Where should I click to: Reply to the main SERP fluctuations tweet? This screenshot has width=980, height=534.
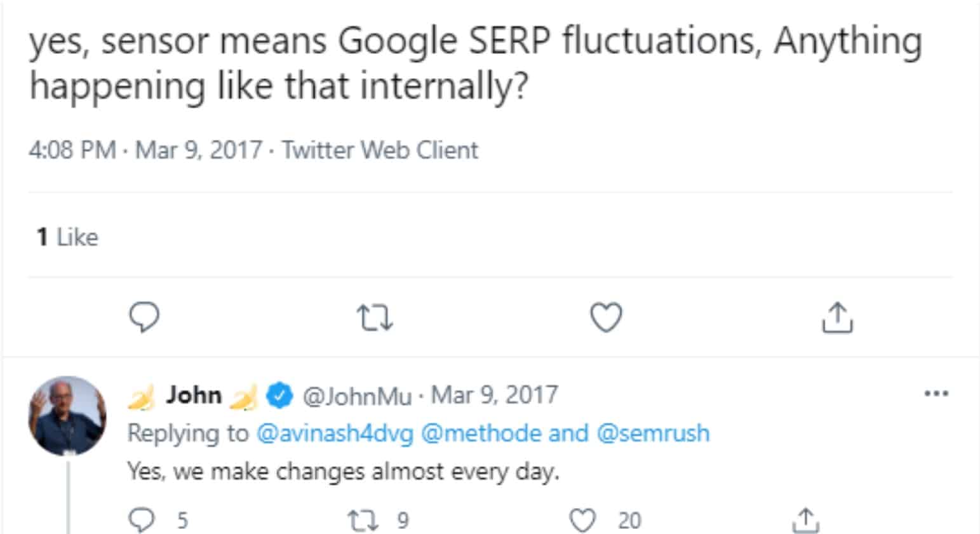point(144,317)
